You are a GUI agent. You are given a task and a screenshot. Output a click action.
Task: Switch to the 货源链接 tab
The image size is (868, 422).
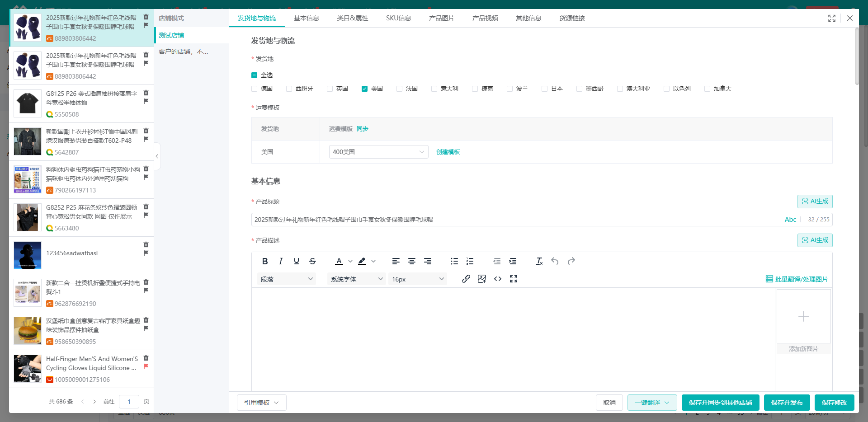[572, 18]
